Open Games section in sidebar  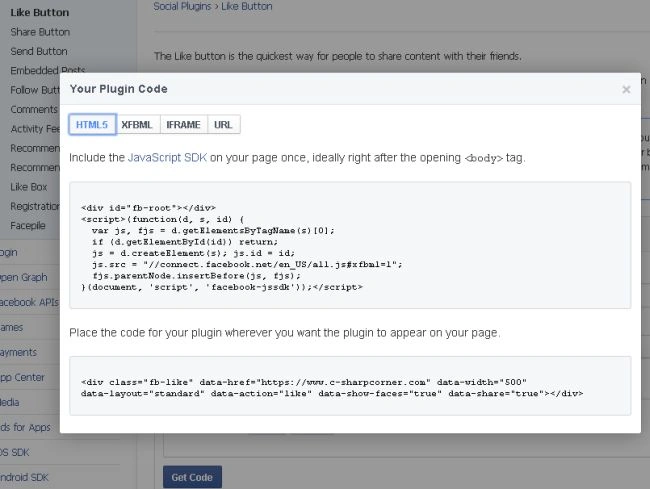tap(12, 327)
